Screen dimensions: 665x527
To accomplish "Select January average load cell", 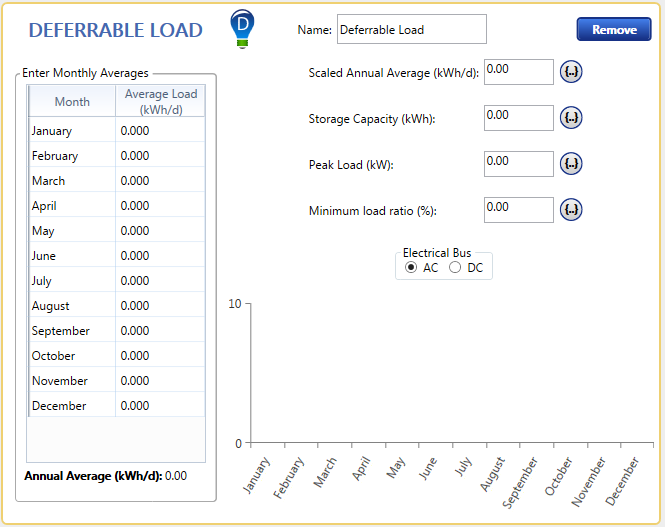I will 160,131.
